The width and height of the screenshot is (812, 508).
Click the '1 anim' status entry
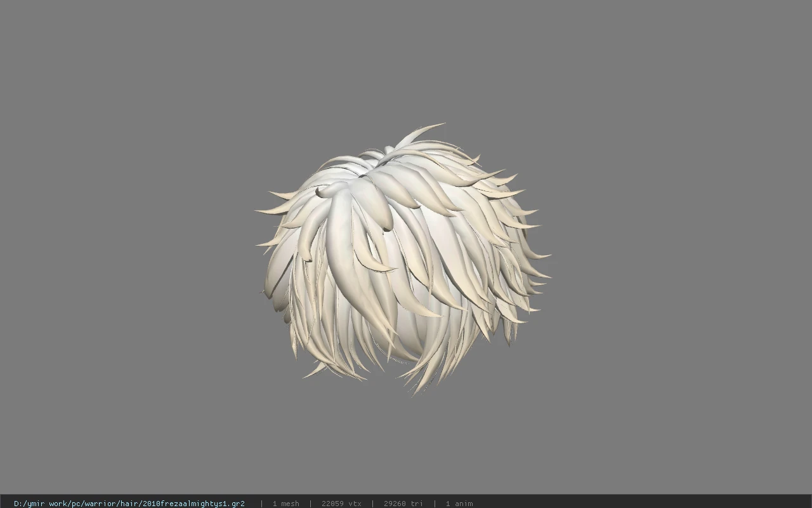tap(459, 504)
